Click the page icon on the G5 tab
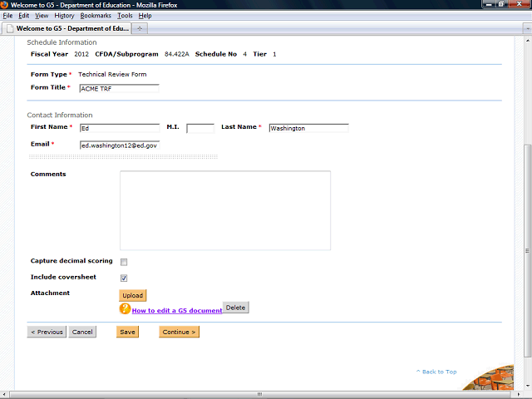 click(x=10, y=27)
